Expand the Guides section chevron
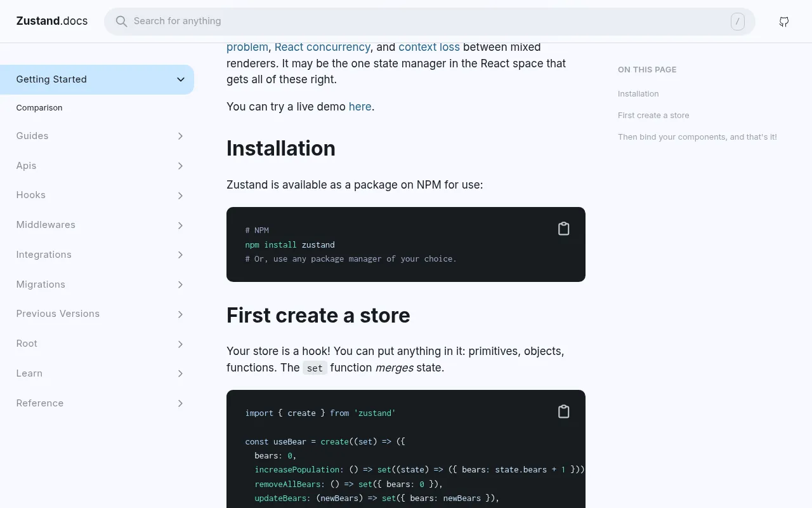This screenshot has width=812, height=508. tap(180, 136)
